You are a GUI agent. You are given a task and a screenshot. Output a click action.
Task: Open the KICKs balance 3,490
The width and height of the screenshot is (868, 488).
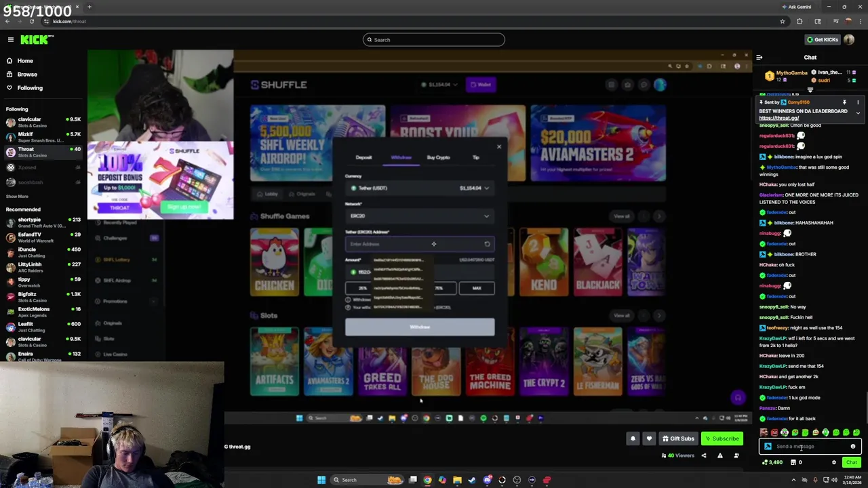click(x=772, y=462)
